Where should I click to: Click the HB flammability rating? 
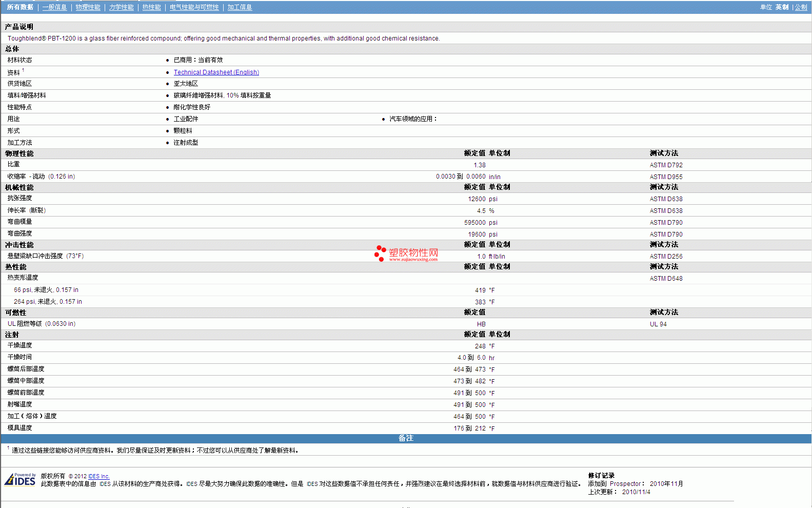click(x=481, y=324)
